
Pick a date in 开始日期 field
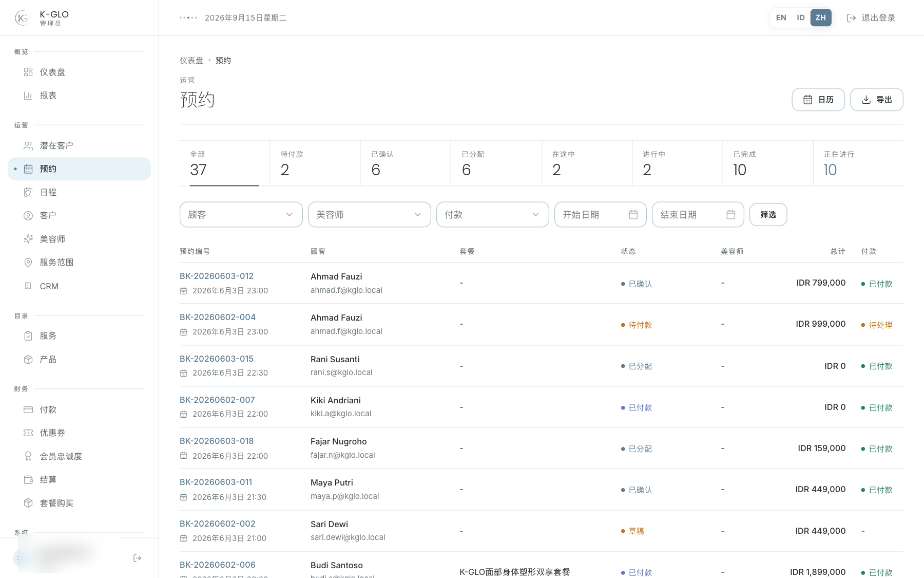pos(600,215)
